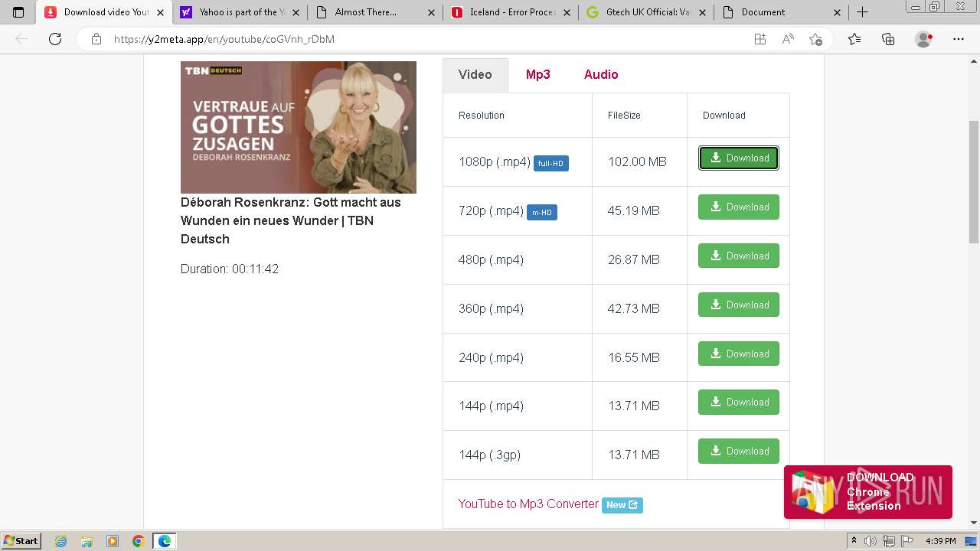Click the page vertical scrollbar thumb
980x551 pixels.
point(974,182)
